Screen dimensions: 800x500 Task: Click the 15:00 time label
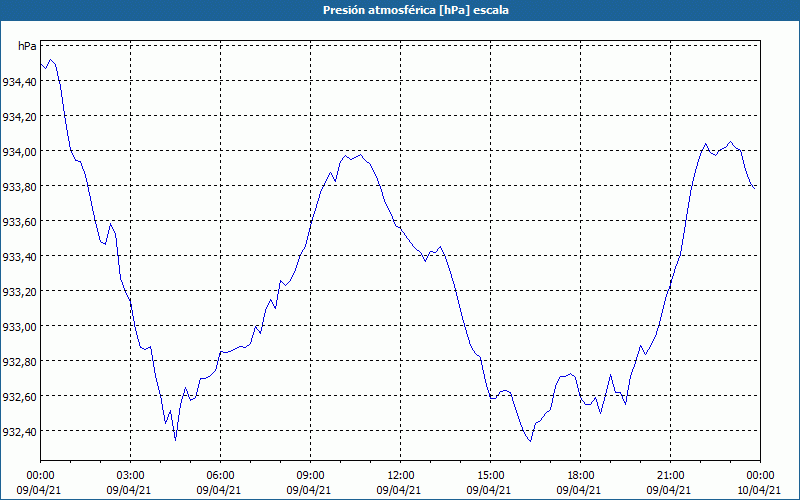pyautogui.click(x=491, y=476)
